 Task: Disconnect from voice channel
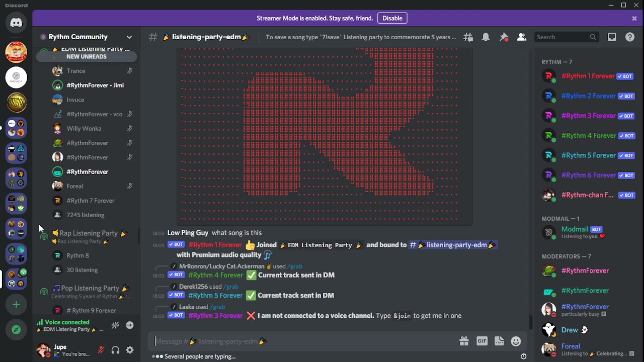[x=130, y=325]
